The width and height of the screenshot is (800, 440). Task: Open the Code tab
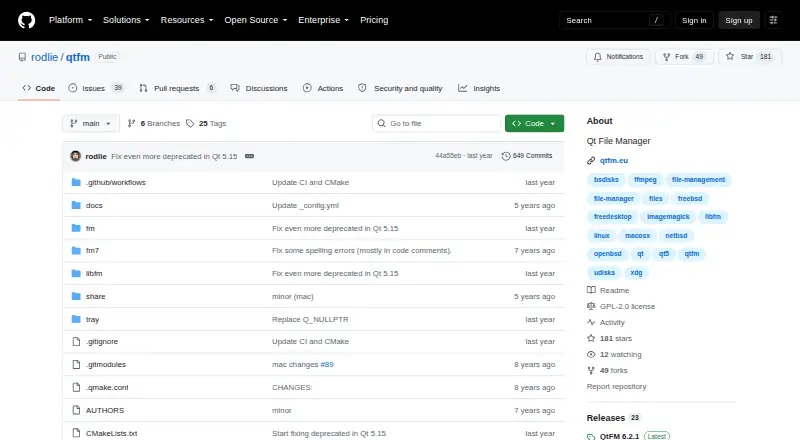39,88
